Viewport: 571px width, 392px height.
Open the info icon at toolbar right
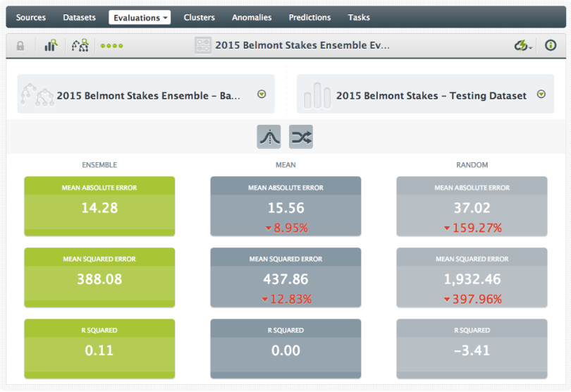[551, 45]
